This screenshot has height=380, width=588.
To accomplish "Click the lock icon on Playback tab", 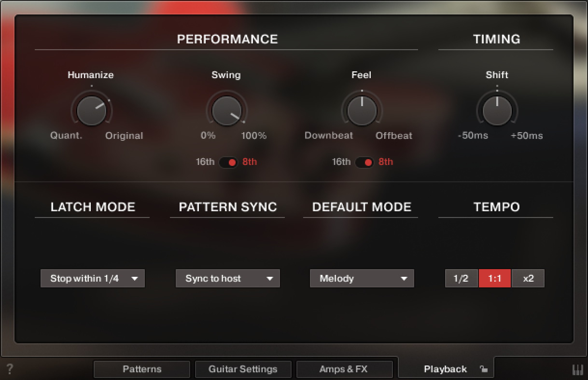I will (483, 369).
